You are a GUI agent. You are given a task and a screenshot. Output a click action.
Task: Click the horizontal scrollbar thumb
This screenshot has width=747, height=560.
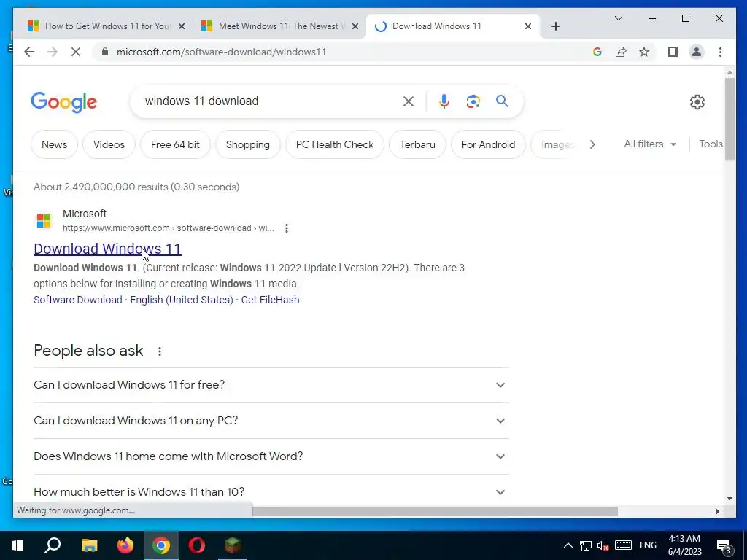pyautogui.click(x=435, y=511)
